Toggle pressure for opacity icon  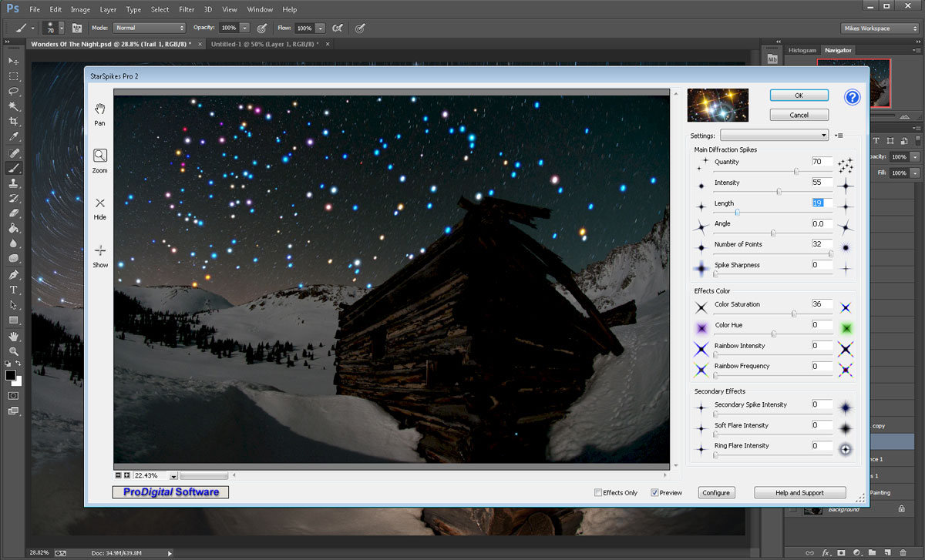pyautogui.click(x=262, y=28)
